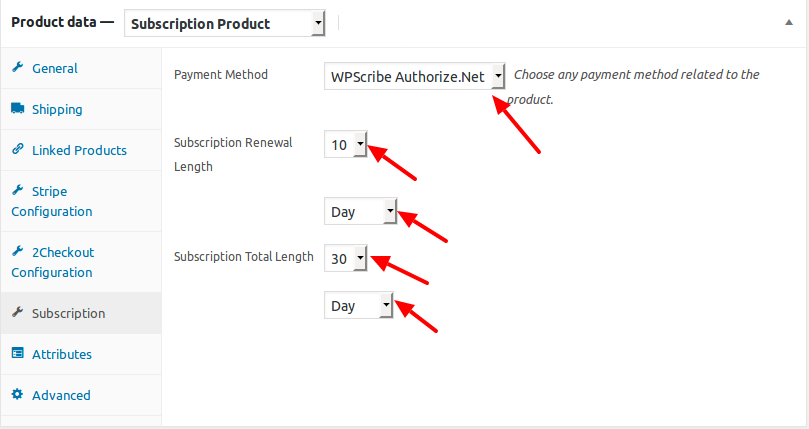
Task: Click the Attributes list icon
Action: click(18, 353)
